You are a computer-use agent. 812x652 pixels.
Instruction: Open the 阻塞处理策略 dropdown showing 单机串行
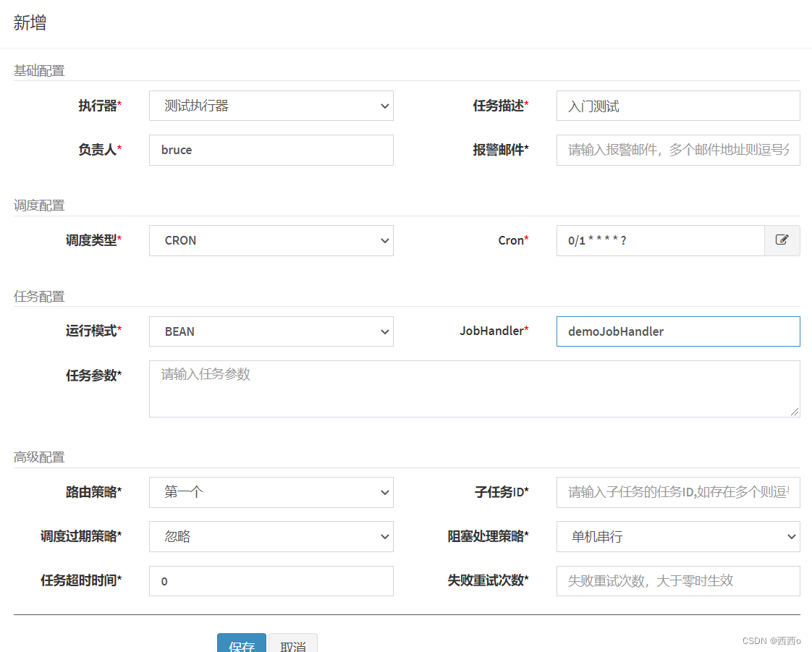click(x=678, y=536)
